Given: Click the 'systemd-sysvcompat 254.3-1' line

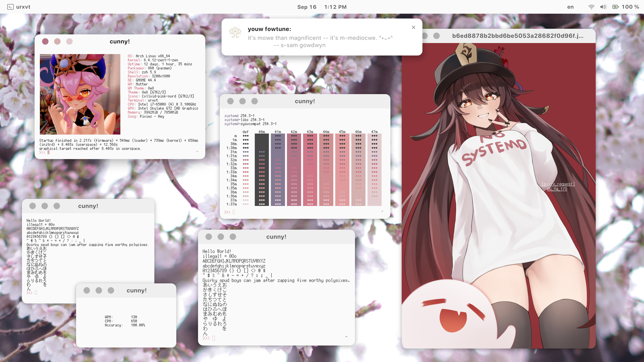Looking at the screenshot, I should [250, 124].
